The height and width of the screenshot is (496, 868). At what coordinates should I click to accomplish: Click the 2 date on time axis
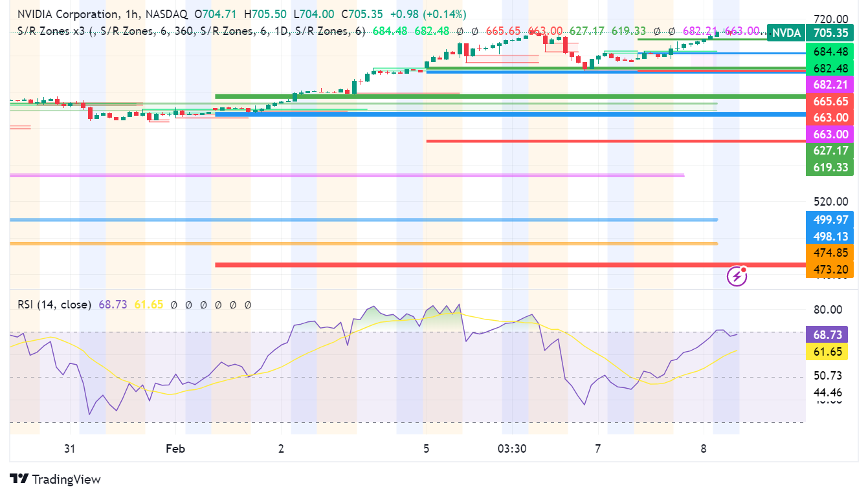pos(281,449)
